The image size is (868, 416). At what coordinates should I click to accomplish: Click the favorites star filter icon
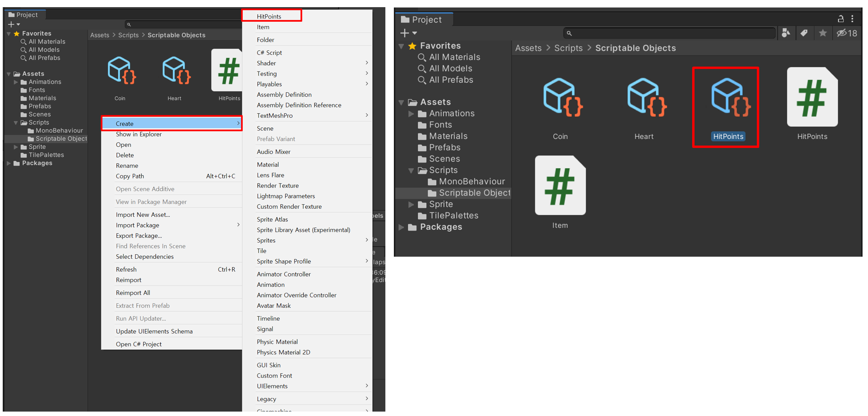pos(822,33)
